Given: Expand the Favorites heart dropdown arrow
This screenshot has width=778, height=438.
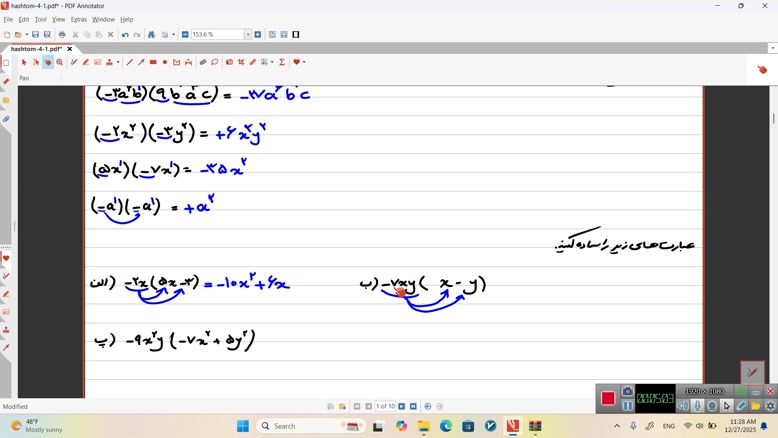Looking at the screenshot, I should [x=303, y=62].
